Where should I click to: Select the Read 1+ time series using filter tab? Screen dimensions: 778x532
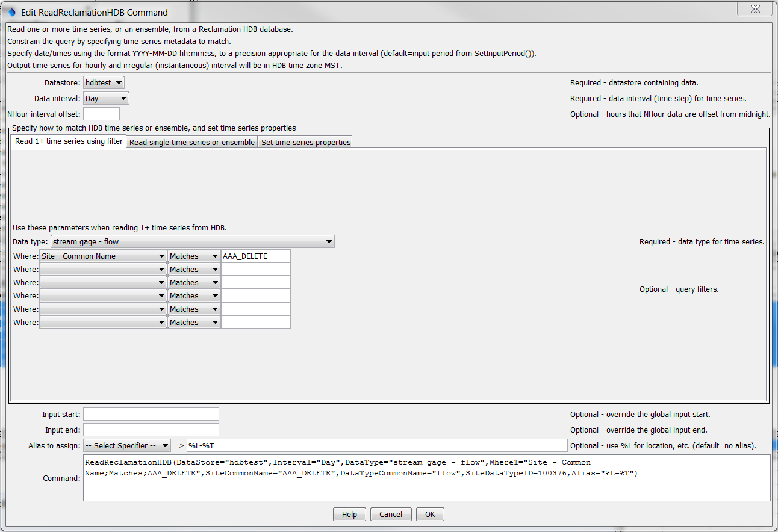pyautogui.click(x=68, y=142)
